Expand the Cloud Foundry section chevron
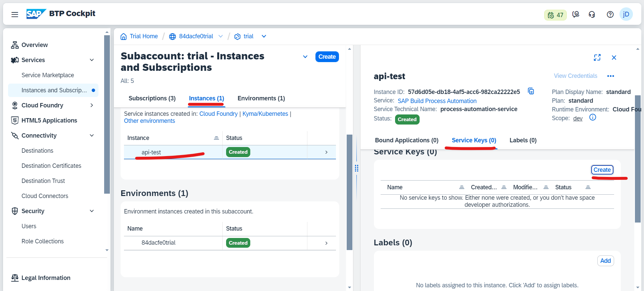The width and height of the screenshot is (644, 291). pos(92,105)
